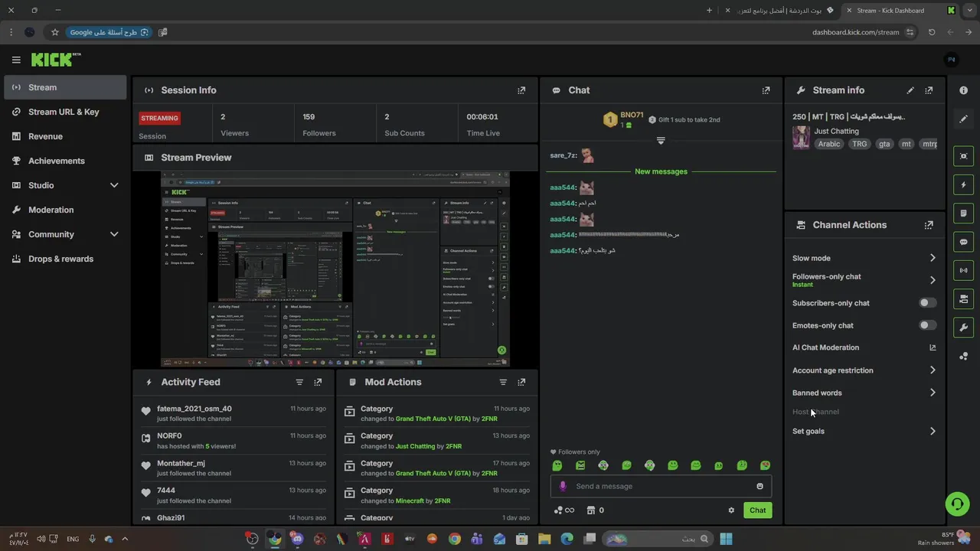Viewport: 980px width, 551px height.
Task: Open the Achievements page
Action: [65, 161]
